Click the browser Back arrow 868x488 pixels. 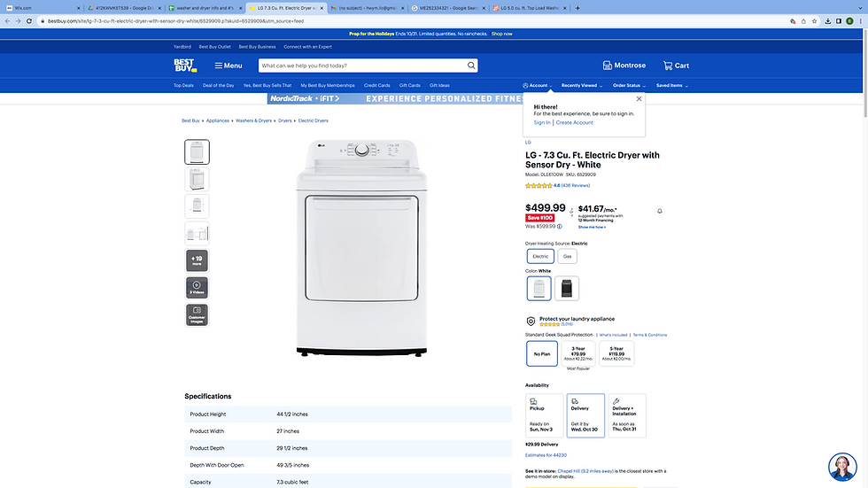pyautogui.click(x=7, y=21)
